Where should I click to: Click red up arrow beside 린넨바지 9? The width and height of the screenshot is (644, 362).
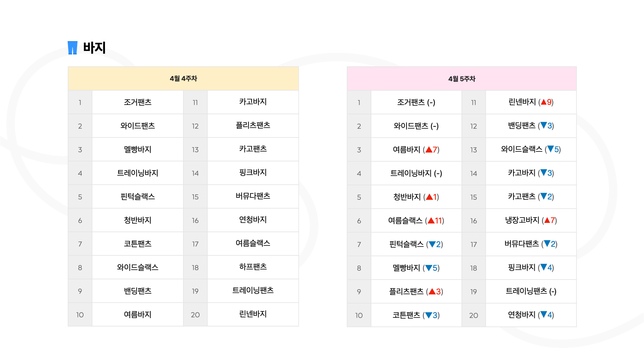pos(544,102)
